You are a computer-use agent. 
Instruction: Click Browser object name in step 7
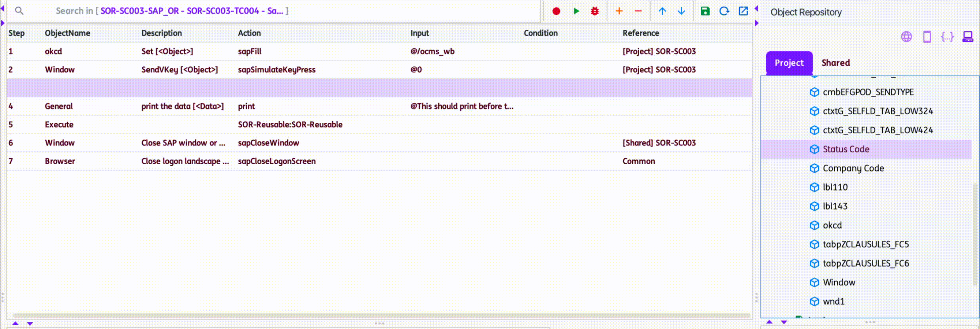[x=60, y=161]
